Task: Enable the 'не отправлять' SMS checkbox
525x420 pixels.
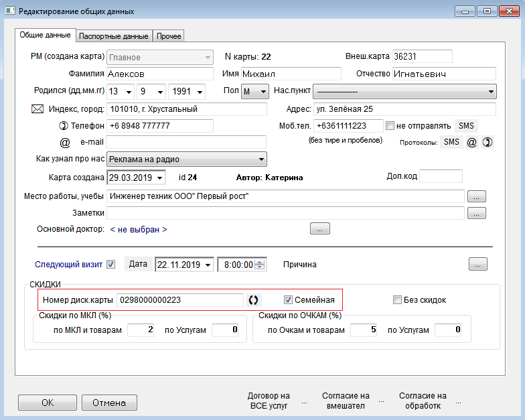Action: 390,125
